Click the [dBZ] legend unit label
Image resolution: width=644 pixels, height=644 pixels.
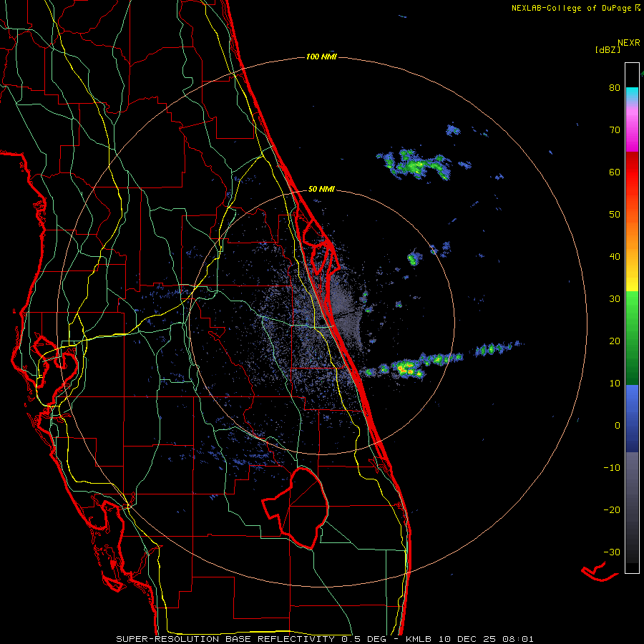pyautogui.click(x=608, y=49)
